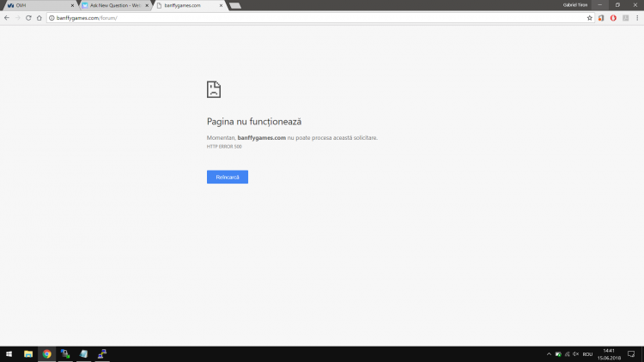Close the OVH tab
Viewport: 644px width, 362px height.
(71, 5)
